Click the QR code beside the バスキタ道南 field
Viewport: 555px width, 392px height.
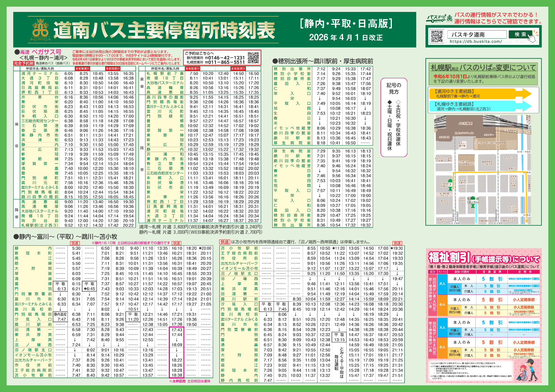pos(437,37)
